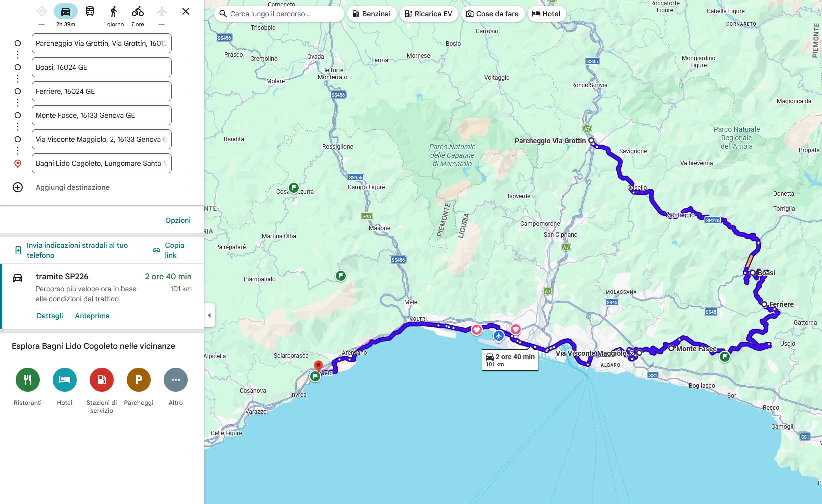
Task: Edit the Bagni Lido Cogoleto destination field
Action: click(102, 163)
